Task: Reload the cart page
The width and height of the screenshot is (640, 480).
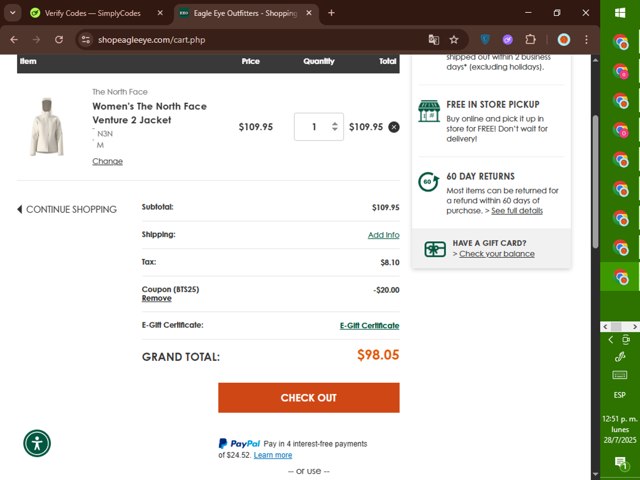Action: pos(59,40)
